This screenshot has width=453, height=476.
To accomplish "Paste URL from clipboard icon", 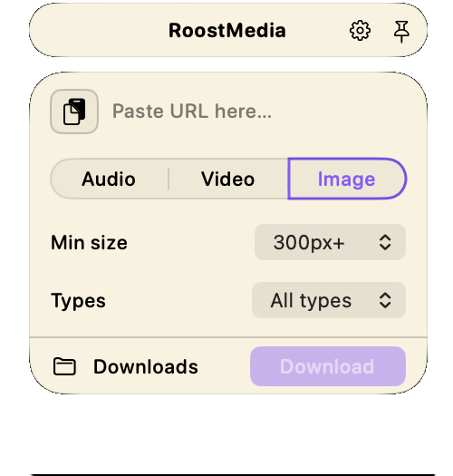I will [x=74, y=112].
